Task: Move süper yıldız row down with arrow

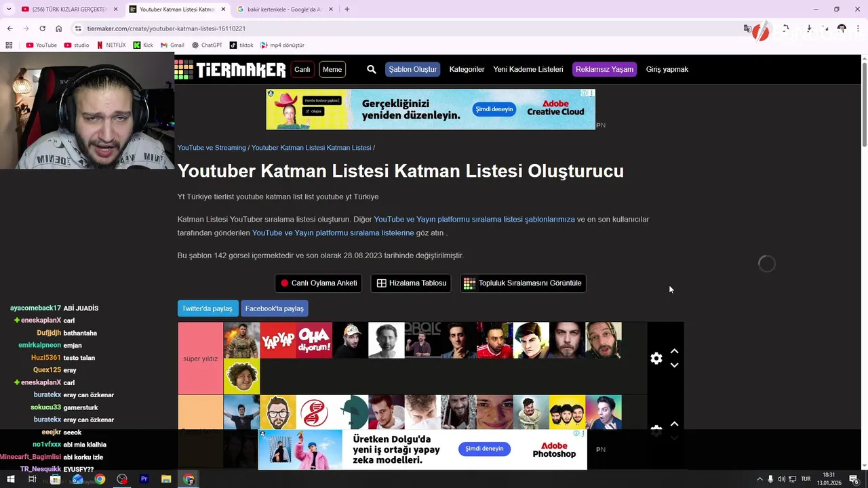Action: (x=674, y=365)
